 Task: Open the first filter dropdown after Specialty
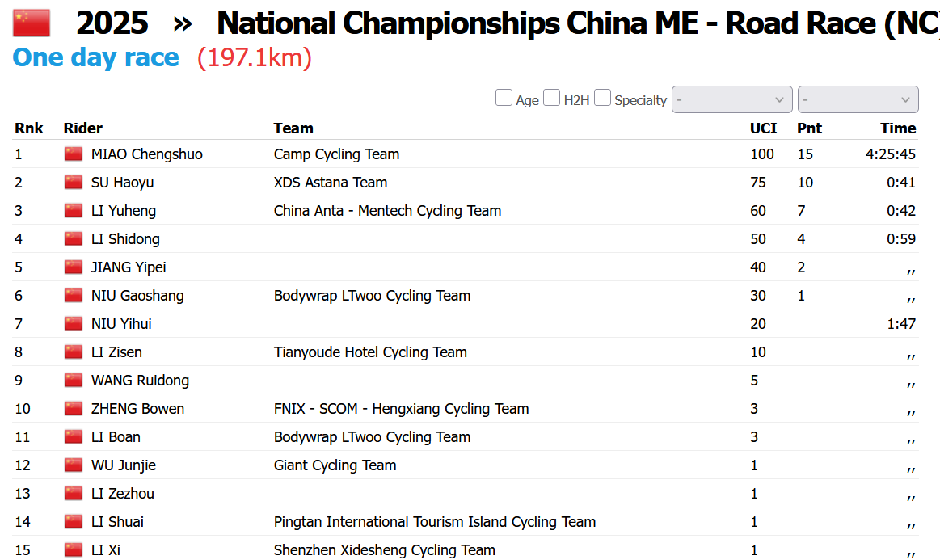731,99
